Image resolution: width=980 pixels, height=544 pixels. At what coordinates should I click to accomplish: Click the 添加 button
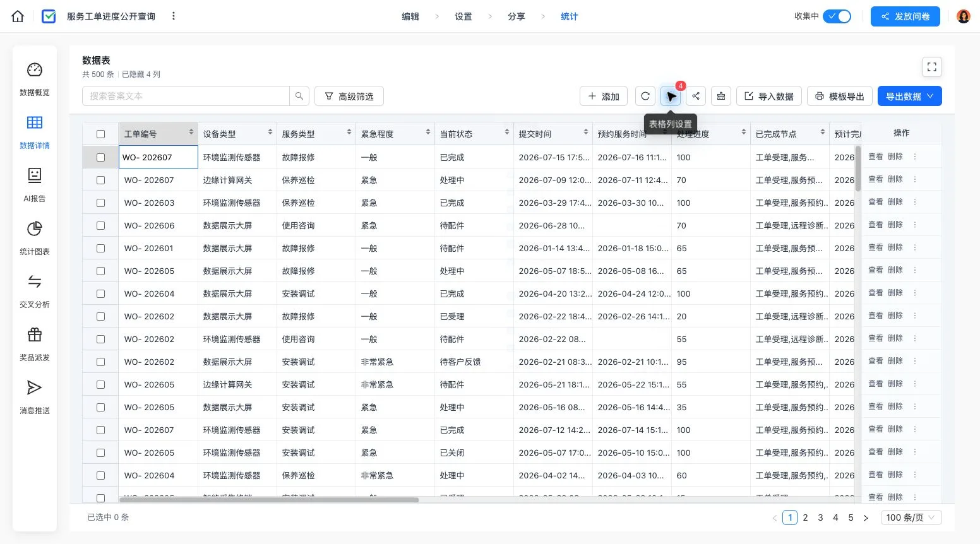pyautogui.click(x=604, y=96)
